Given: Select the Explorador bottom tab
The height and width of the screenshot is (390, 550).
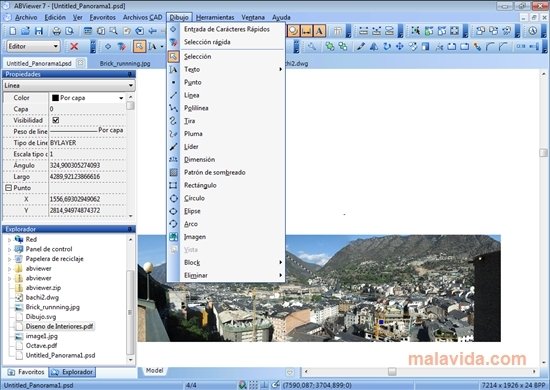Looking at the screenshot, I should [72, 372].
